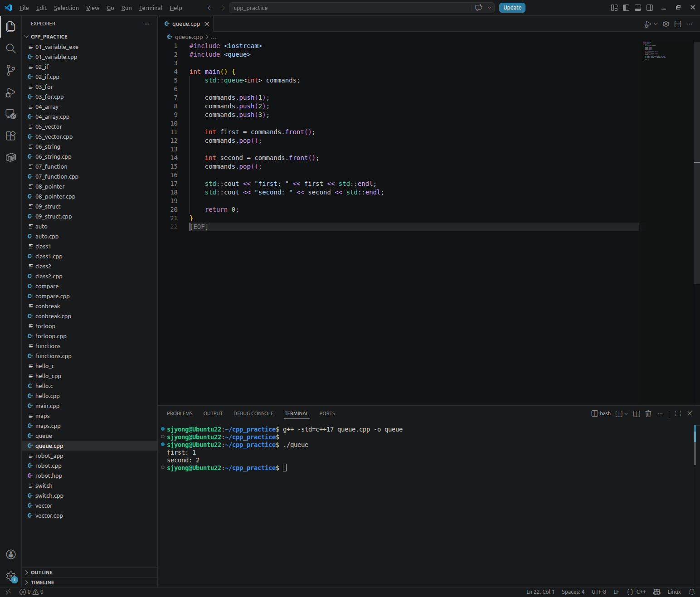700x597 pixels.
Task: Click the editor vertical scrollbar
Action: (x=697, y=163)
